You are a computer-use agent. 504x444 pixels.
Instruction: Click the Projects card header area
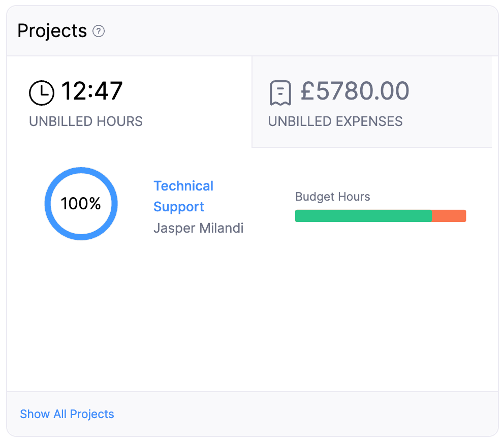coord(252,30)
